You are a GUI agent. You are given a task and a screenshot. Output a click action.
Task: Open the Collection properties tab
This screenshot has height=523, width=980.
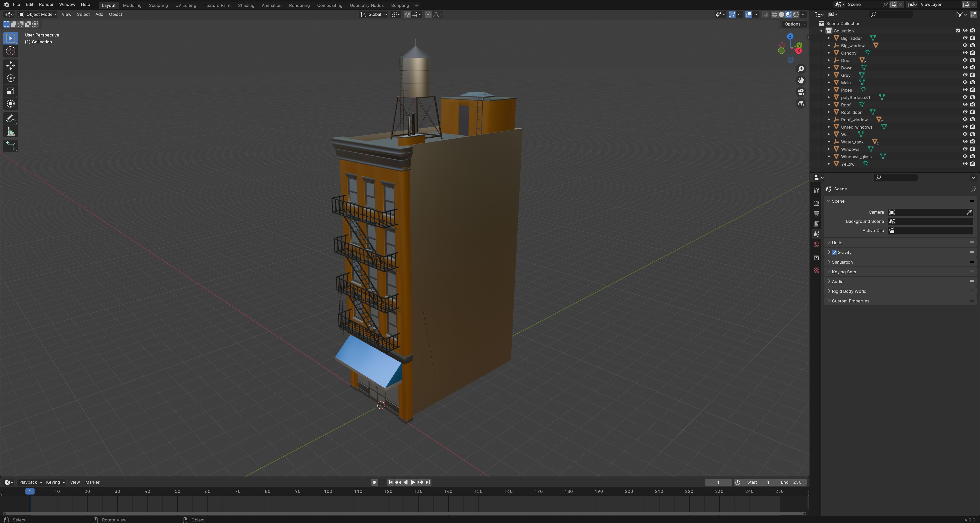tap(816, 258)
